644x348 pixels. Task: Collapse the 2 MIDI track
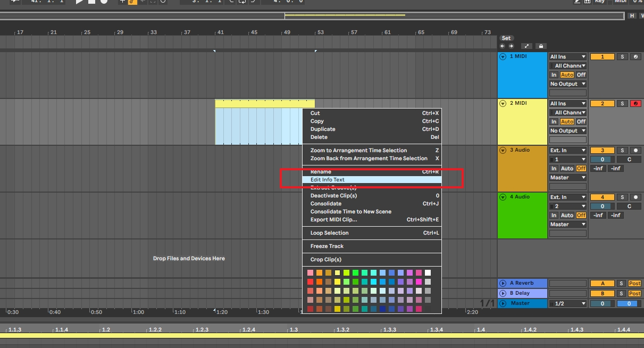tap(503, 103)
